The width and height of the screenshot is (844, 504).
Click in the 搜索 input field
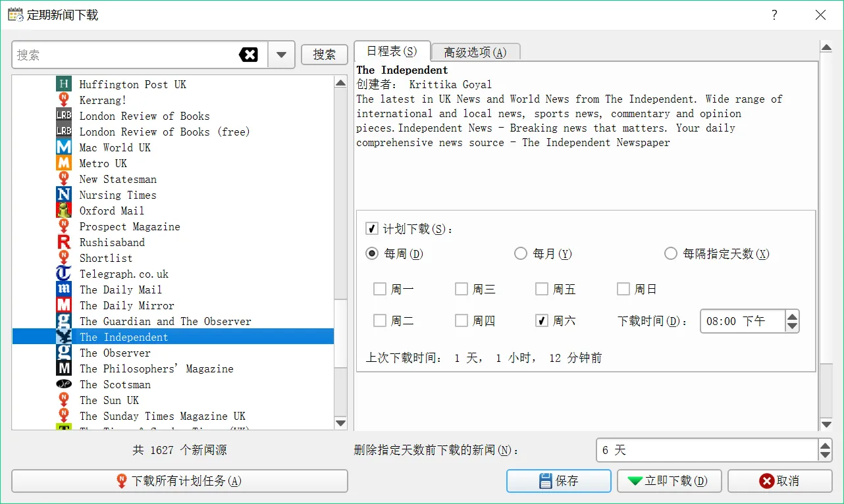[x=125, y=55]
